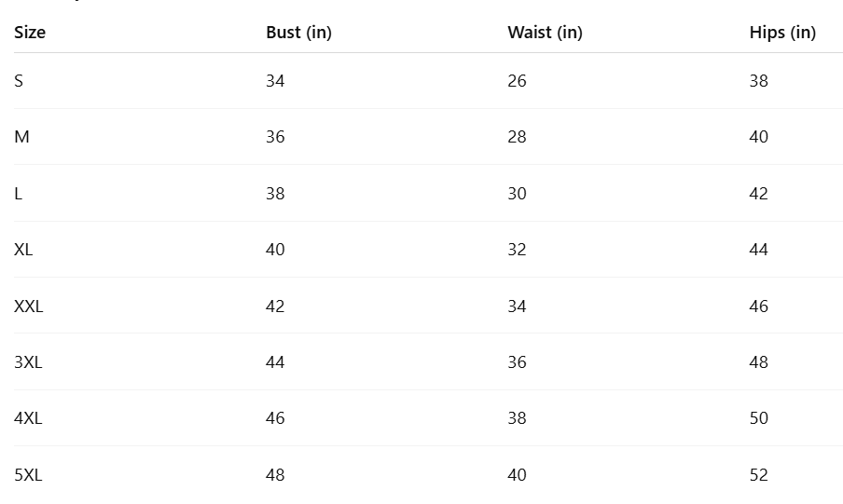Click the hips value for size L

(759, 194)
